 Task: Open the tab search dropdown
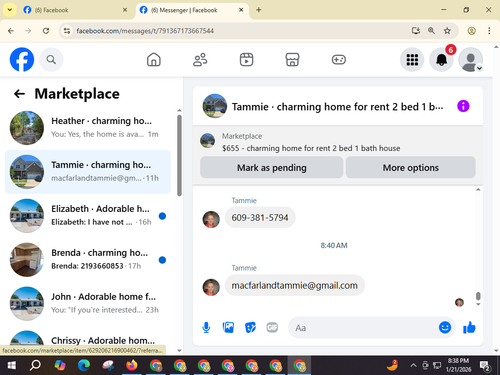pyautogui.click(x=10, y=10)
